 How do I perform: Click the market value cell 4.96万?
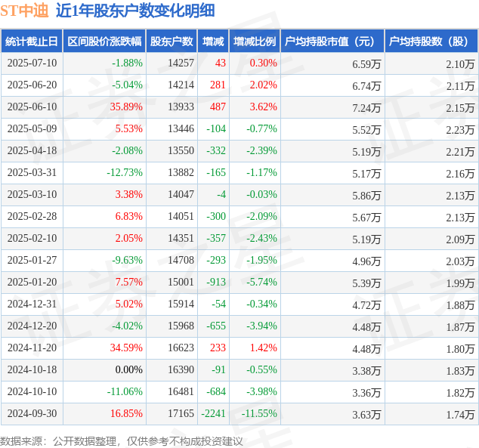366,261
